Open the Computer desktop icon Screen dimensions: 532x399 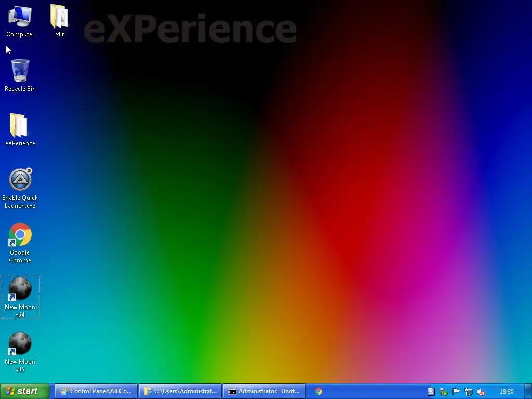[20, 21]
